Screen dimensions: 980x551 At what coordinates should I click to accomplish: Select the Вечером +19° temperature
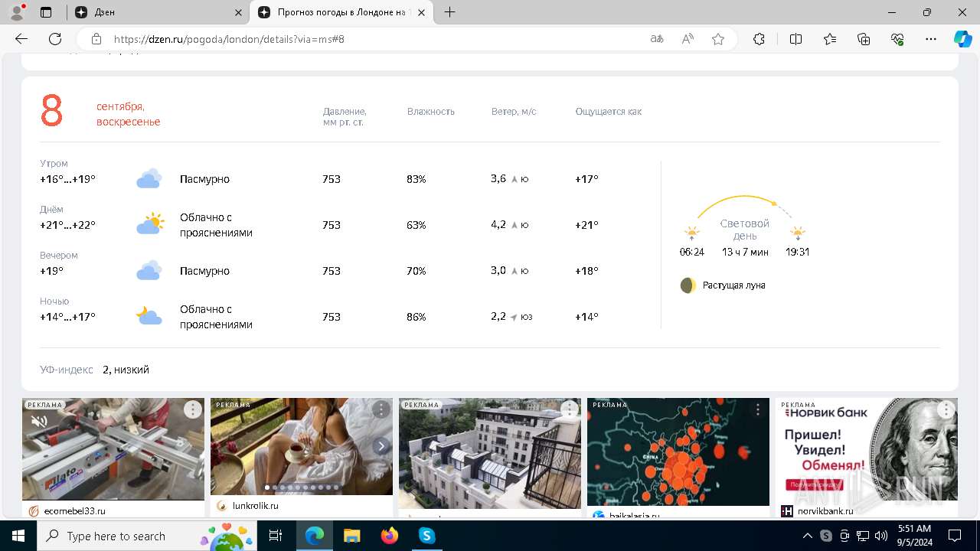(x=51, y=271)
